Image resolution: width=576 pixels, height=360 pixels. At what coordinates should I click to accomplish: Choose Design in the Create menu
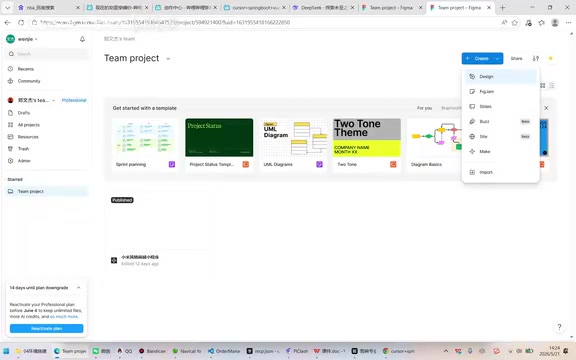[x=500, y=76]
